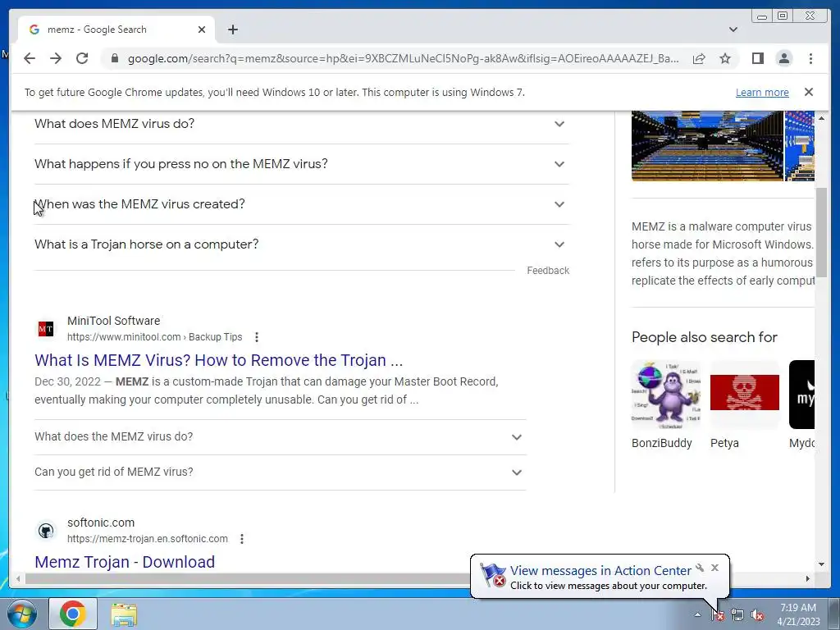This screenshot has height=630, width=840.
Task: Click the Chrome taskbar icon
Action: (x=73, y=614)
